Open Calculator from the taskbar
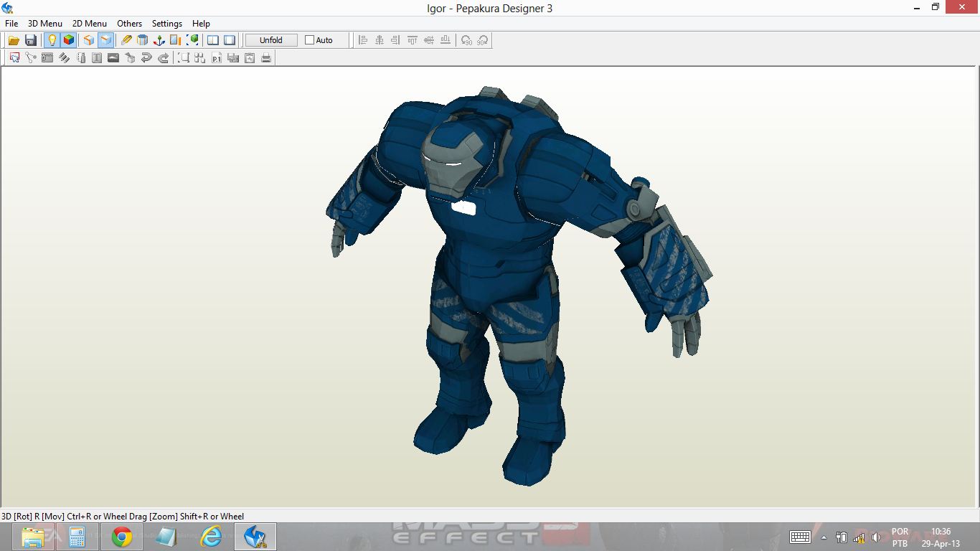This screenshot has height=551, width=980. [x=77, y=537]
